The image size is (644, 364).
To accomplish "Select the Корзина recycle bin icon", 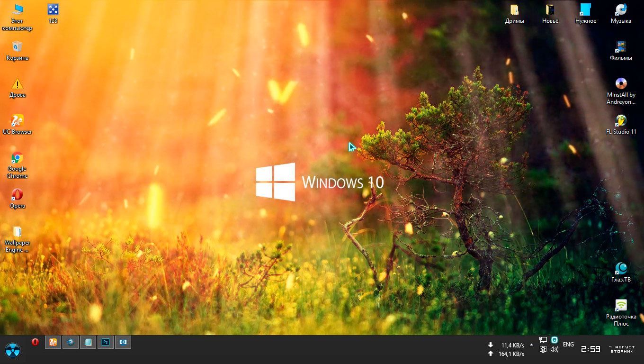I will [x=17, y=51].
